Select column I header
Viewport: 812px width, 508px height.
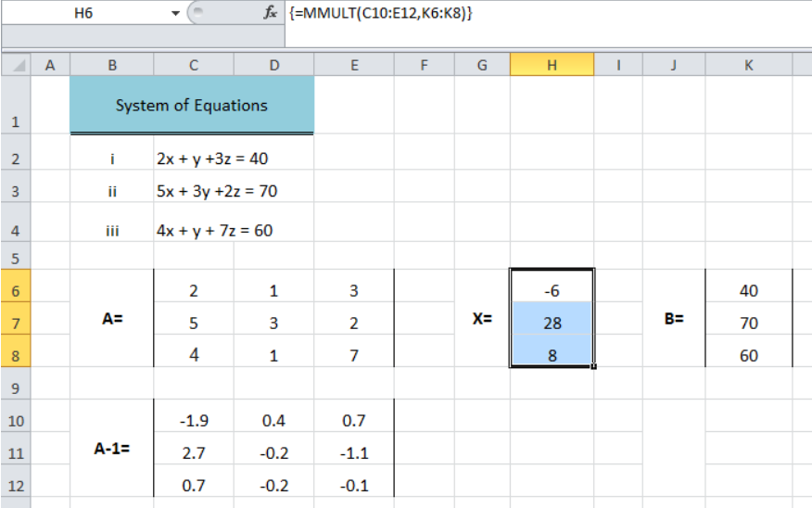pos(618,65)
